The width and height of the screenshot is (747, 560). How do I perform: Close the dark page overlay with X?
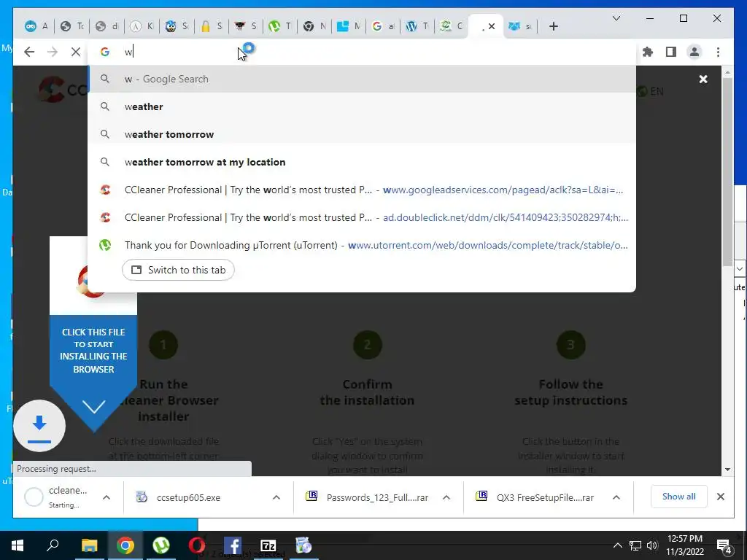point(703,79)
